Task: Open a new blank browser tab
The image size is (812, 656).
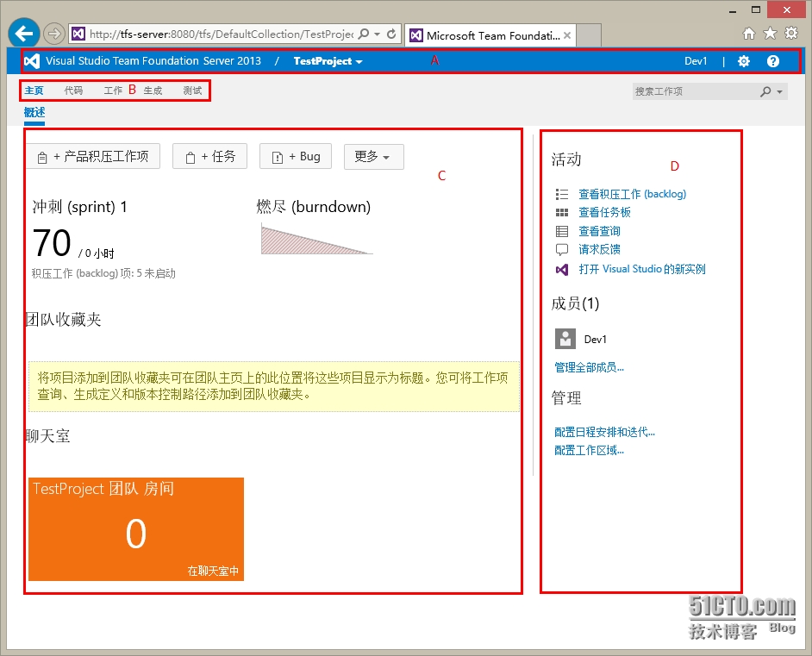Action: point(589,35)
